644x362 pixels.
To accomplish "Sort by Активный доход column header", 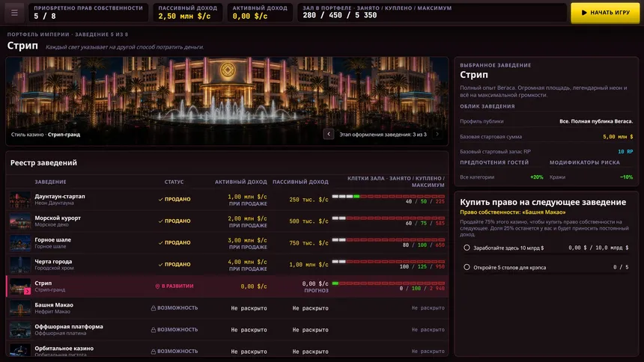I will point(240,182).
